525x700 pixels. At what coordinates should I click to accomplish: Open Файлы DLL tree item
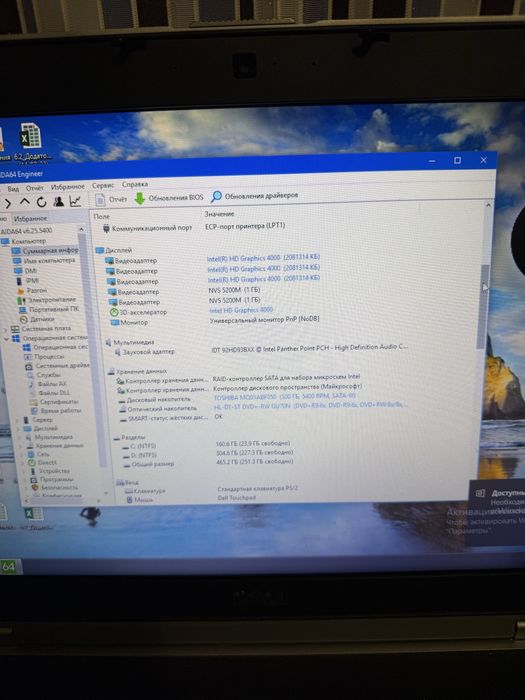[x=49, y=393]
